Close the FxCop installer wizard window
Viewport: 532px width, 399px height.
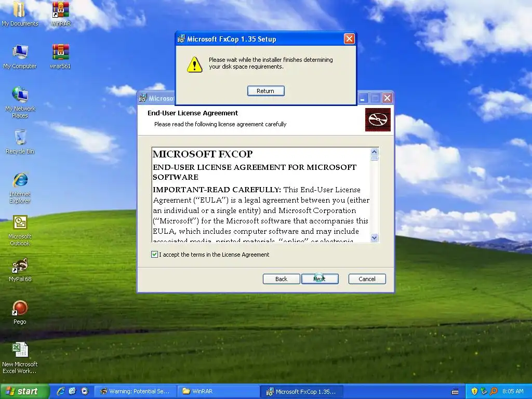tap(387, 98)
